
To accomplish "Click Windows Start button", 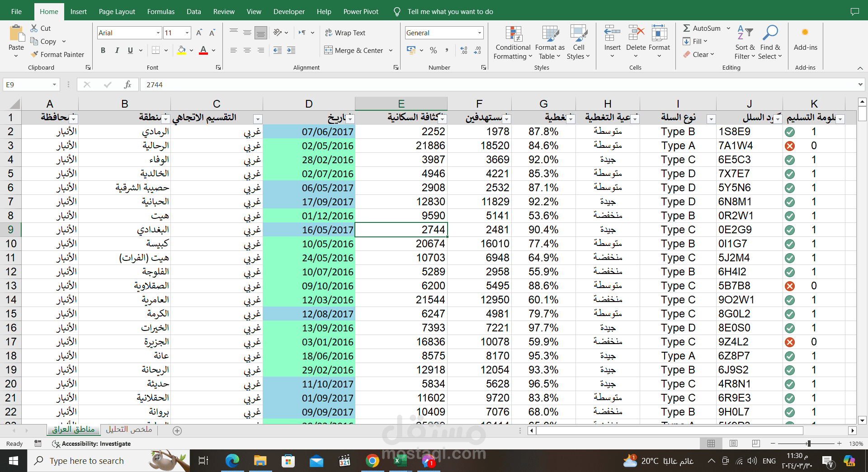I will point(14,461).
